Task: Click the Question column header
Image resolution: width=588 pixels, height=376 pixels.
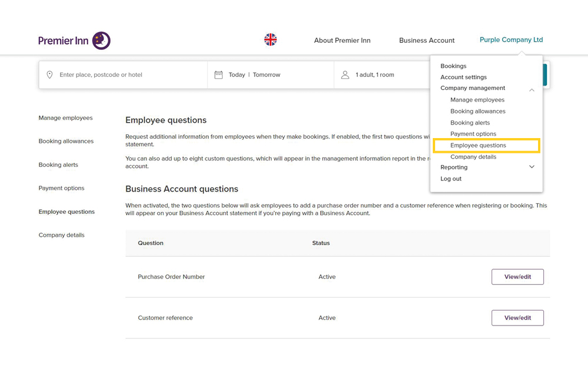Action: click(x=151, y=243)
